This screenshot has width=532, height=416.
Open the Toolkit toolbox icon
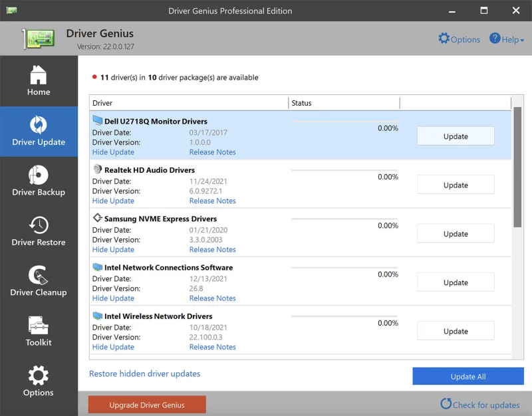(x=39, y=325)
